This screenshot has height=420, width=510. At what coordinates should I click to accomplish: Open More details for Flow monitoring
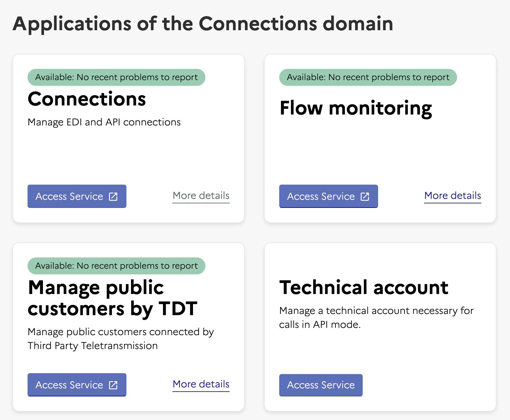pyautogui.click(x=452, y=196)
